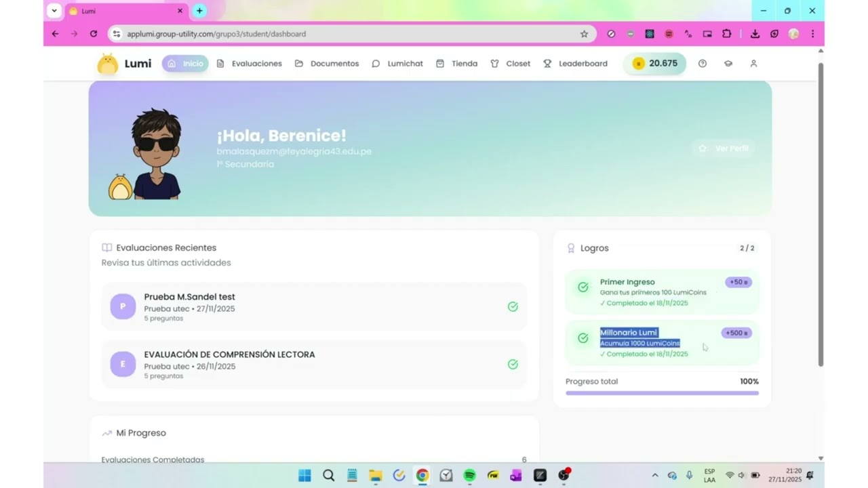Show hidden system tray icons
The width and height of the screenshot is (868, 488).
click(654, 476)
